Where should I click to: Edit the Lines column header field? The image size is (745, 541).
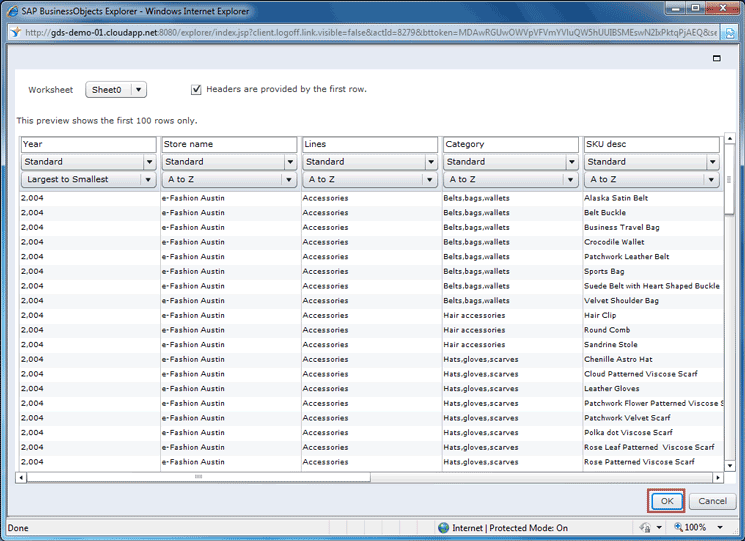(370, 144)
